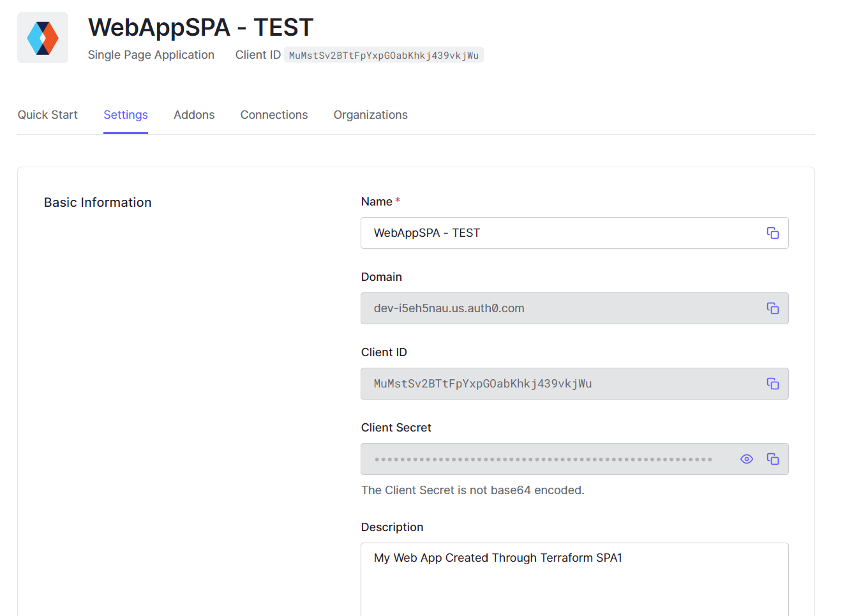Viewport: 861px width, 616px height.
Task: Select the Settings tab
Action: coord(126,115)
